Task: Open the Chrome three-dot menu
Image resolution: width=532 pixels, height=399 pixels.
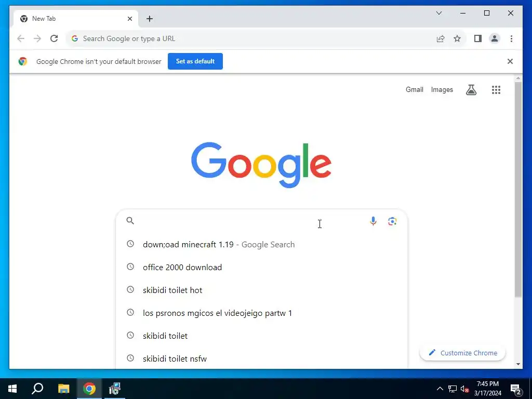Action: (511, 38)
